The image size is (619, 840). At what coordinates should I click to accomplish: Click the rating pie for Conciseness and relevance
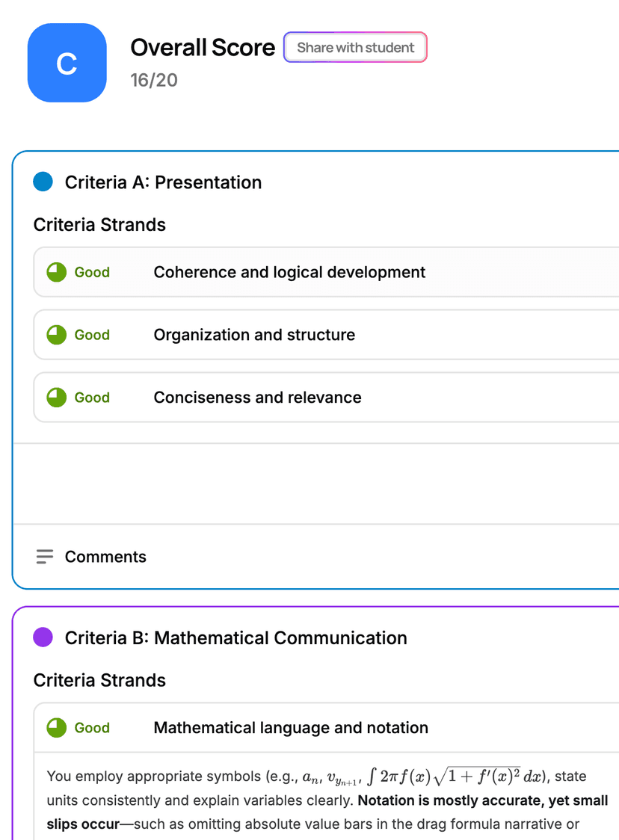(56, 397)
